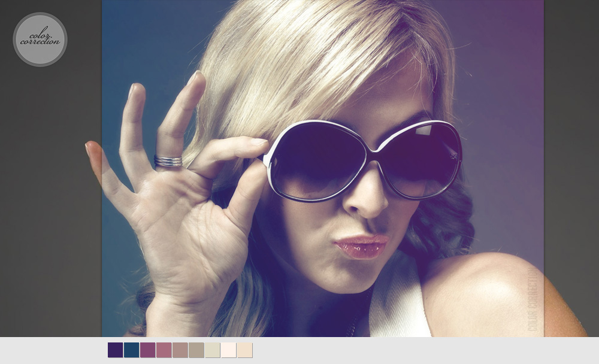Image resolution: width=599 pixels, height=364 pixels.
Task: Pick the brownish mauve color swatch
Action: pos(180,350)
